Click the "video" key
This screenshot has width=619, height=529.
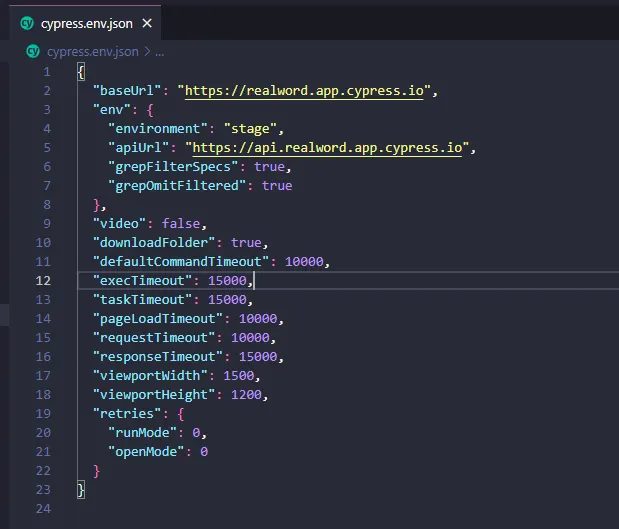coord(119,224)
